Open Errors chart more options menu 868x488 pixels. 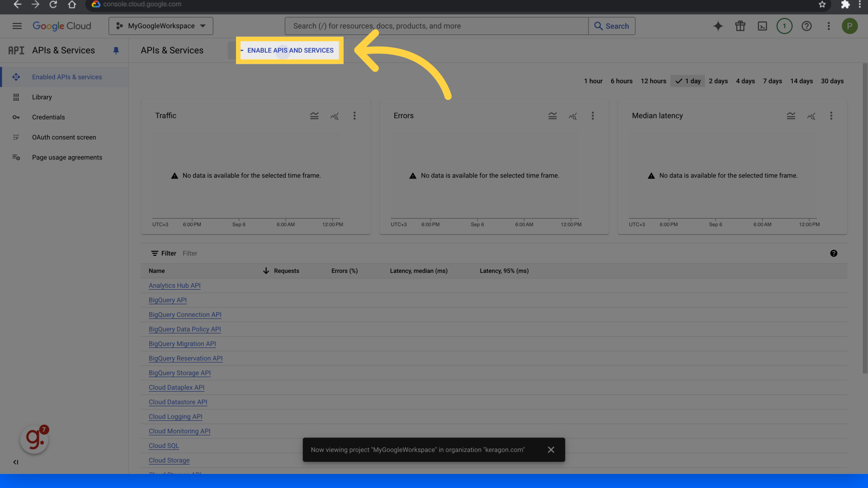tap(593, 116)
